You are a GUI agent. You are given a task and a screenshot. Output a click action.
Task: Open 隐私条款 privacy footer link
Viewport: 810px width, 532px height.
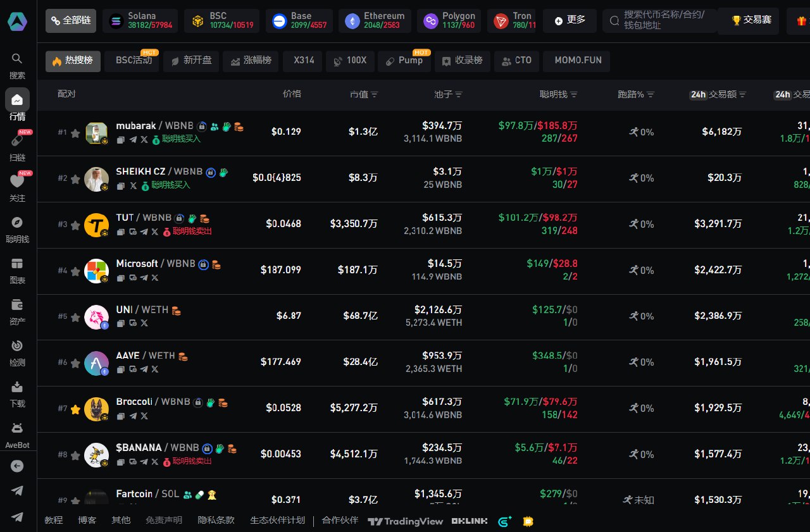tap(216, 521)
